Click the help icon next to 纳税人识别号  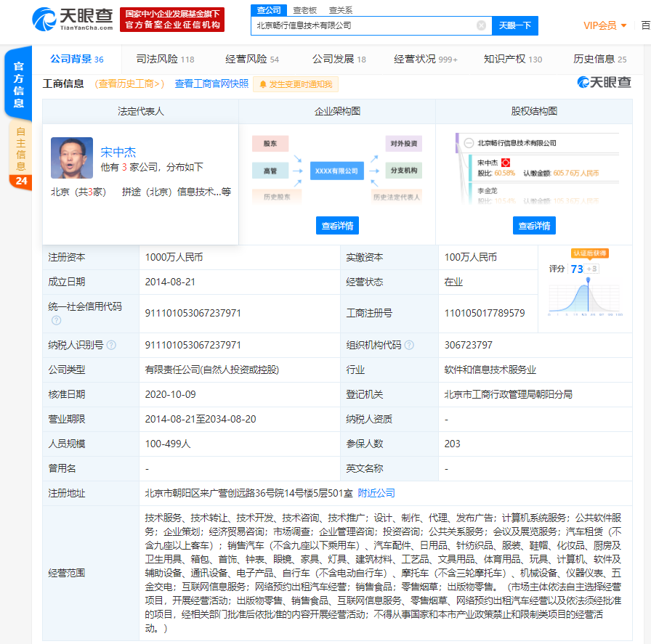[x=111, y=346]
